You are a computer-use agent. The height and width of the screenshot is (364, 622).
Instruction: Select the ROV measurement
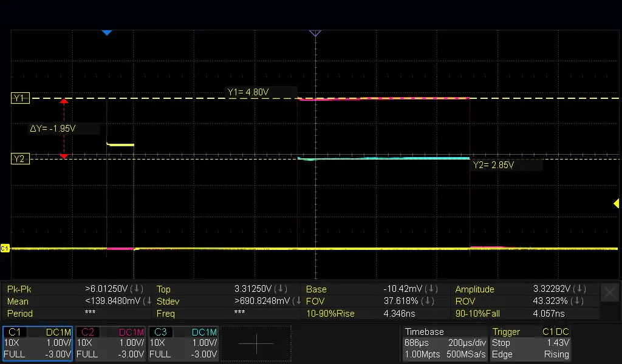(x=525, y=302)
